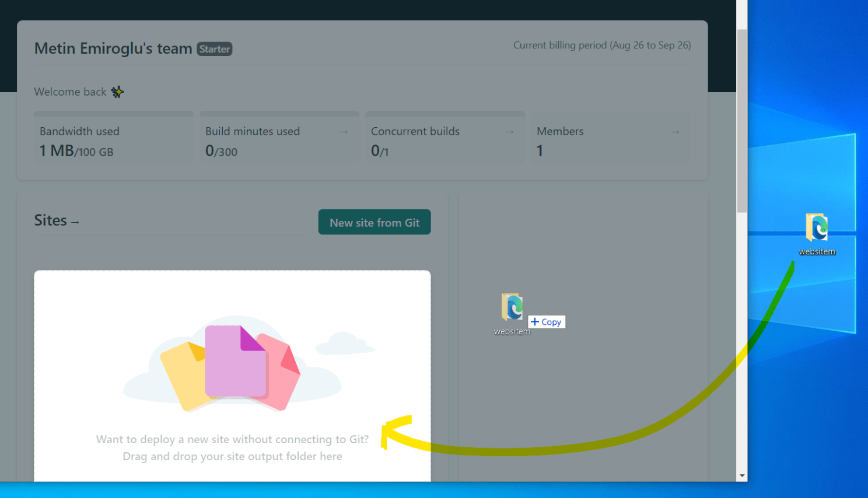Click the Bandwidth used card

tap(114, 137)
